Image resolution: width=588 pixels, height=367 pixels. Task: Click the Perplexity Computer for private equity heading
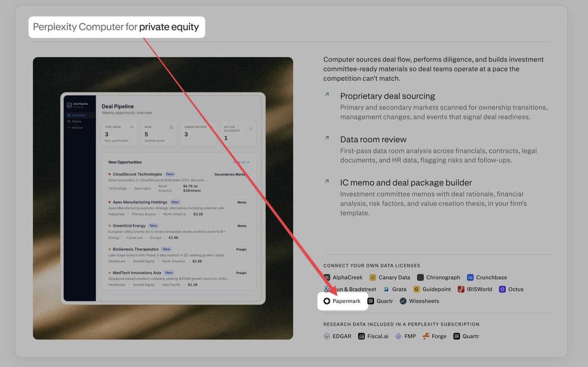(116, 27)
